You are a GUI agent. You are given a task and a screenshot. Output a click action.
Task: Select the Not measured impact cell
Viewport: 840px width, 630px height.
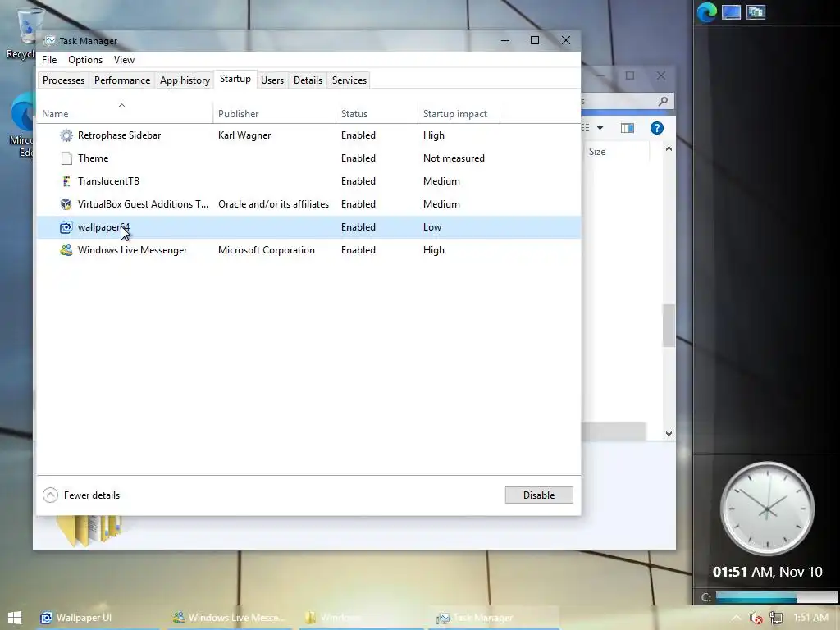click(x=454, y=158)
